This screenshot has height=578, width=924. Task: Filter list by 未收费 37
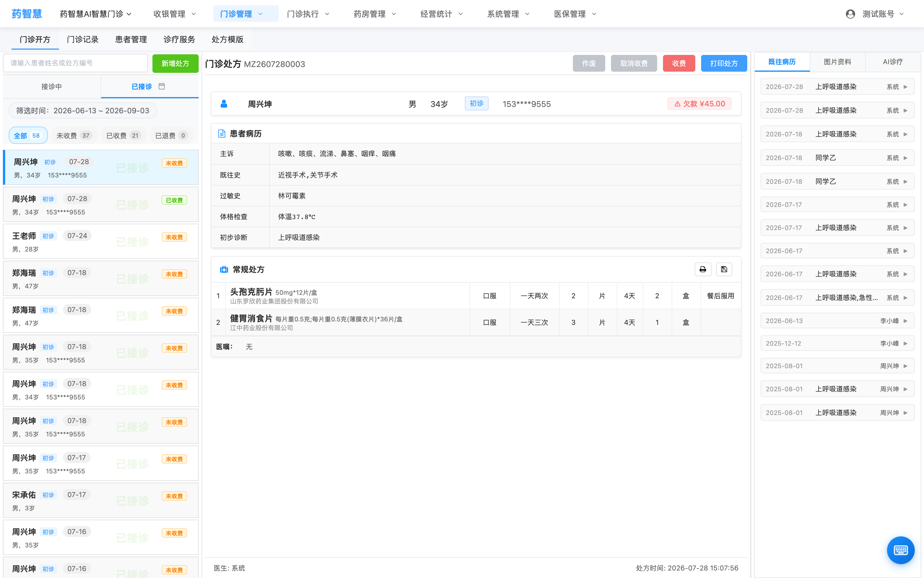tap(74, 135)
